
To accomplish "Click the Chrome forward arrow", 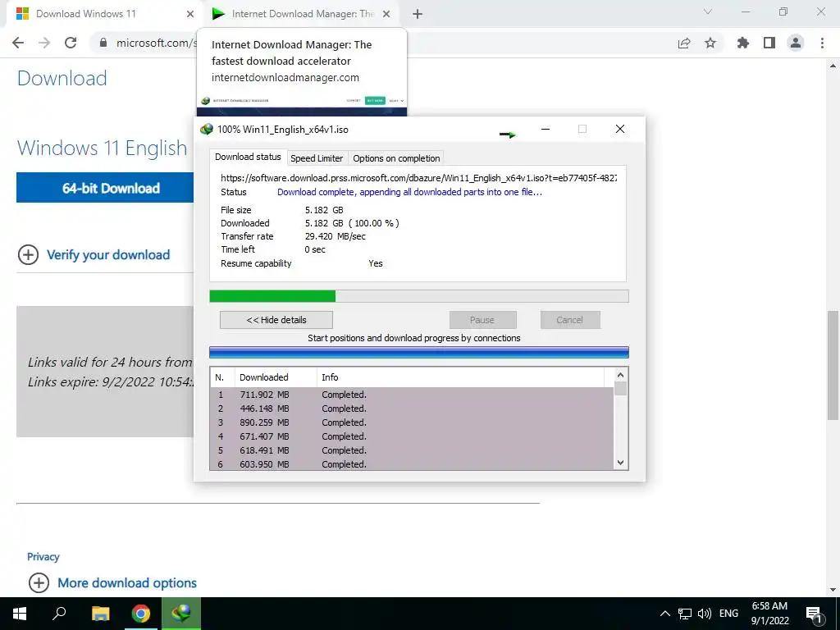I will coord(44,43).
